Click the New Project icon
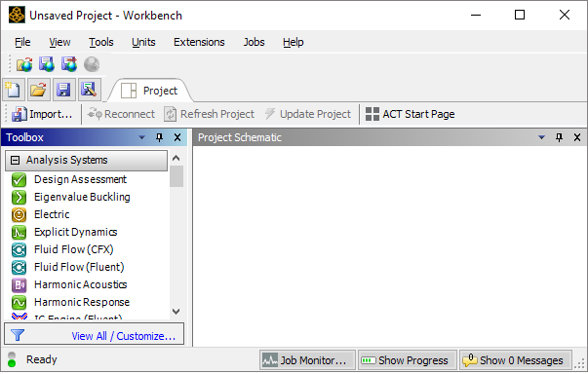 (14, 90)
